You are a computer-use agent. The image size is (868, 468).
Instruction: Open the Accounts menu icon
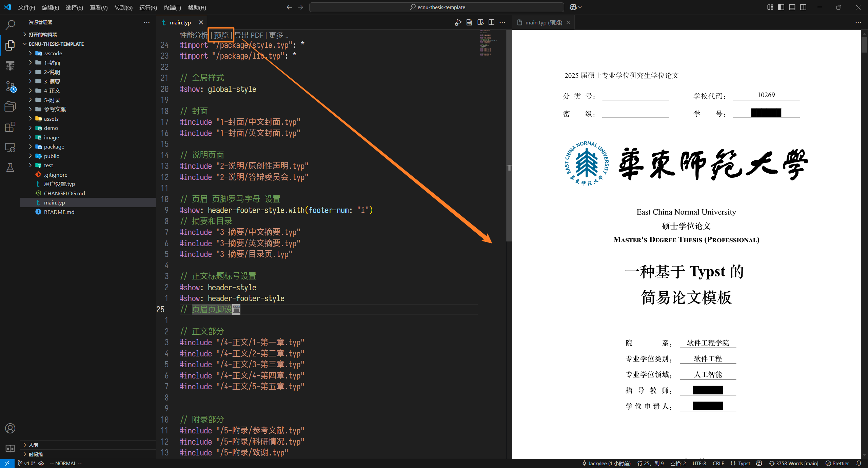pyautogui.click(x=10, y=428)
